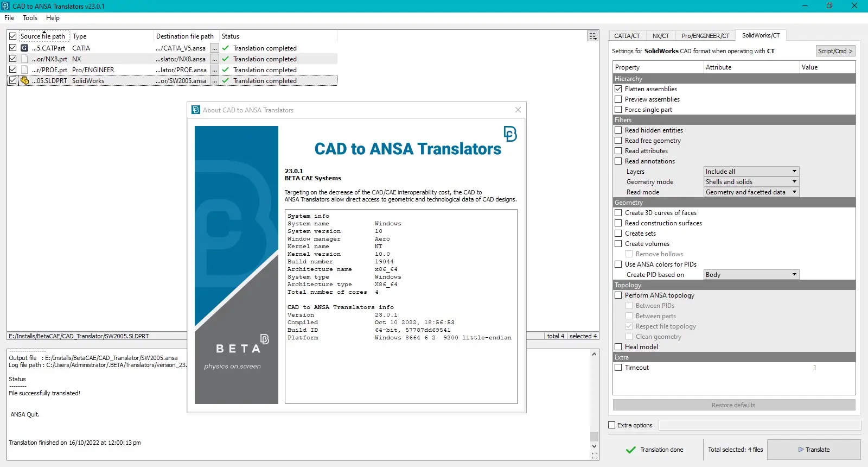
Task: Click the log panel vertical scrollbar thumb
Action: pyautogui.click(x=595, y=436)
